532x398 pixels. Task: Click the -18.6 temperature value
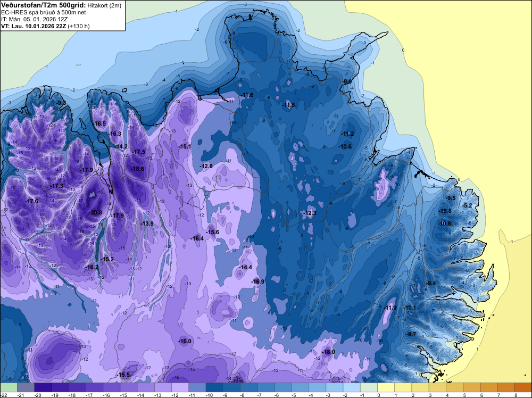point(137,169)
